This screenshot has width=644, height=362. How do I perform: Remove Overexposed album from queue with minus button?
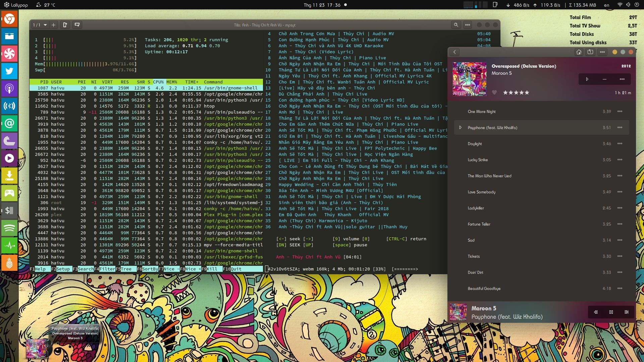click(x=604, y=79)
